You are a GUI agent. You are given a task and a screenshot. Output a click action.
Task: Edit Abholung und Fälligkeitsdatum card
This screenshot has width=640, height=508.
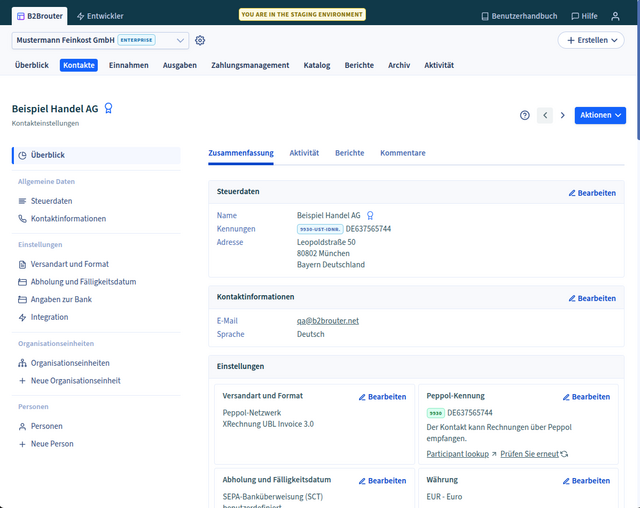click(x=382, y=481)
